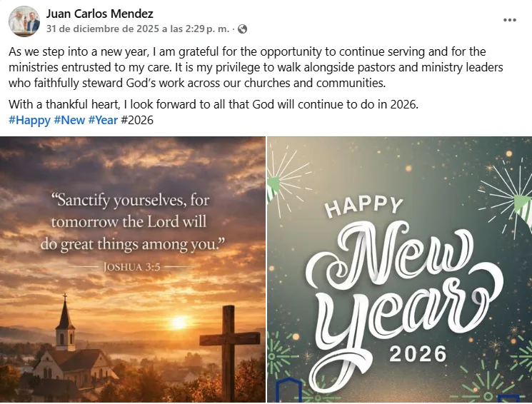Image resolution: width=532 pixels, height=404 pixels.
Task: Click the author name Juan Carlos Mendez
Action: [99, 14]
